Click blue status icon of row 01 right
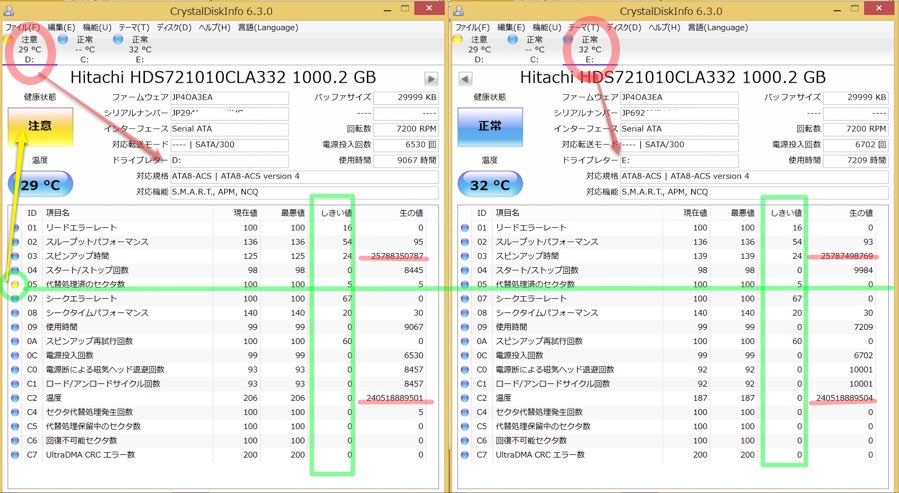The height and width of the screenshot is (493, 899). point(465,228)
